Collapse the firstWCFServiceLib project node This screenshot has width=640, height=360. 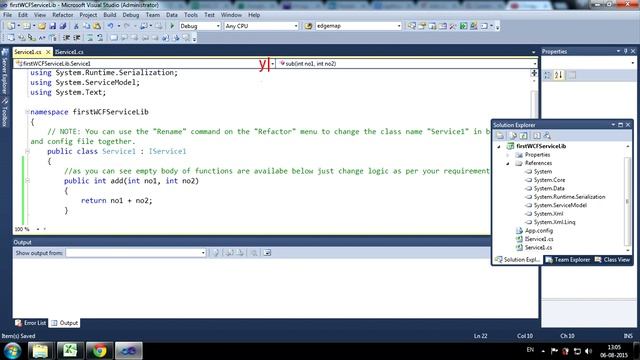[499, 146]
